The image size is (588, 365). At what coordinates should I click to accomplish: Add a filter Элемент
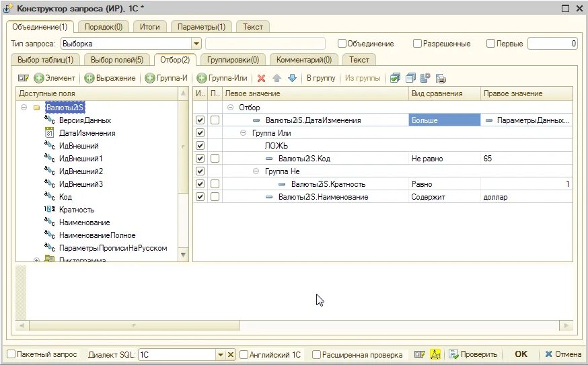tap(54, 78)
